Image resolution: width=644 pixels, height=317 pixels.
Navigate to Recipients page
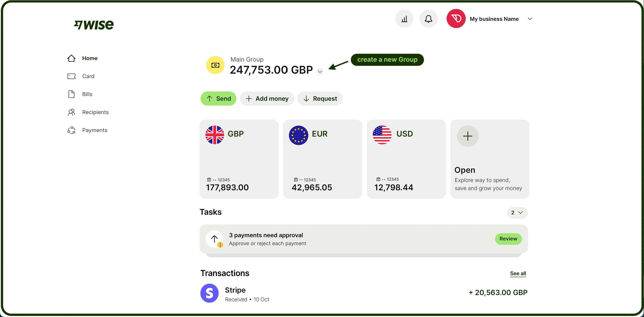tap(95, 112)
